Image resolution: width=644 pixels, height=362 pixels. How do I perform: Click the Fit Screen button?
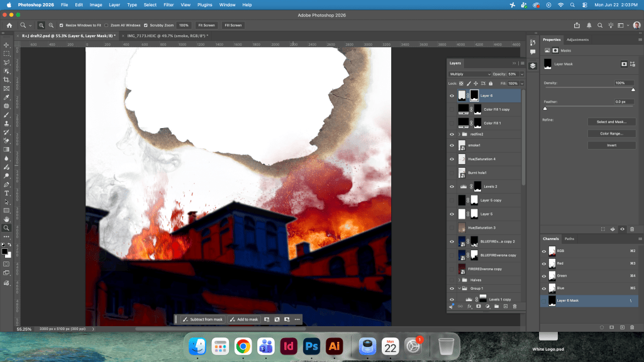tap(206, 25)
